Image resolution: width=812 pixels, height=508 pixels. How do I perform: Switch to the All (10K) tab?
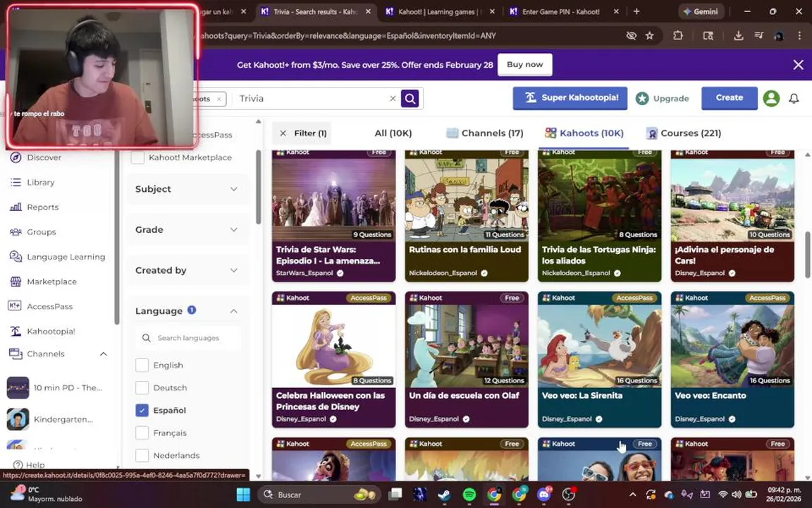pyautogui.click(x=393, y=133)
